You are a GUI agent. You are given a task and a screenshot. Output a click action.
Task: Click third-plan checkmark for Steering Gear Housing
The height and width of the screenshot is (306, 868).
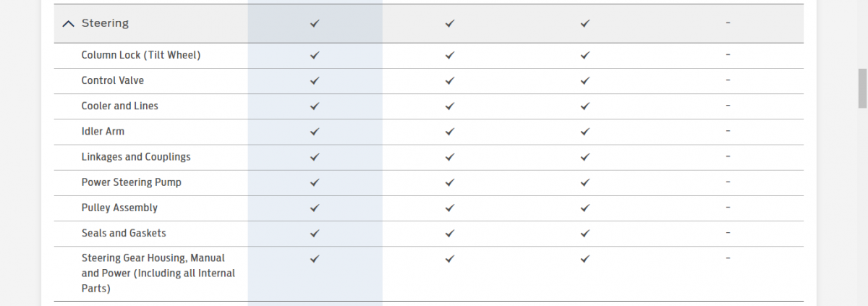click(x=585, y=258)
